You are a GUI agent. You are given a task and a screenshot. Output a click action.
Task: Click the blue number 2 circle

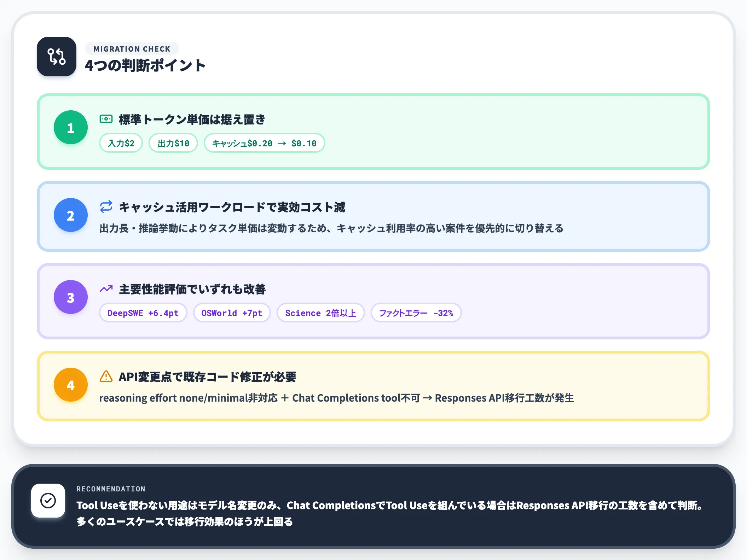71,215
